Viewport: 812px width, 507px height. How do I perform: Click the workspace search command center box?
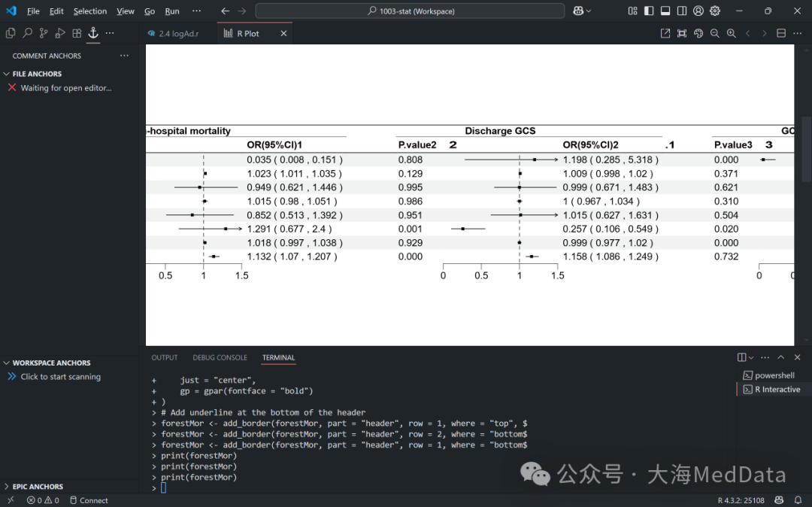click(410, 11)
